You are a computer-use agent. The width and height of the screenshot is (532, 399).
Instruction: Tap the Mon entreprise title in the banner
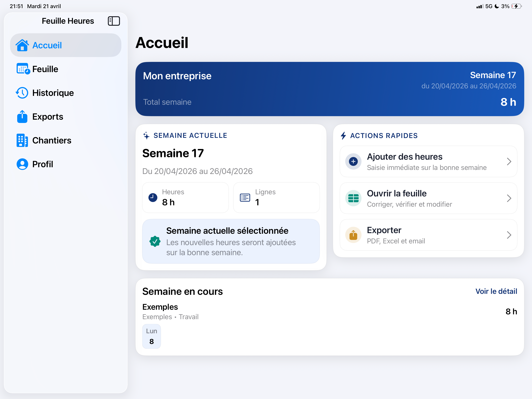pyautogui.click(x=177, y=76)
